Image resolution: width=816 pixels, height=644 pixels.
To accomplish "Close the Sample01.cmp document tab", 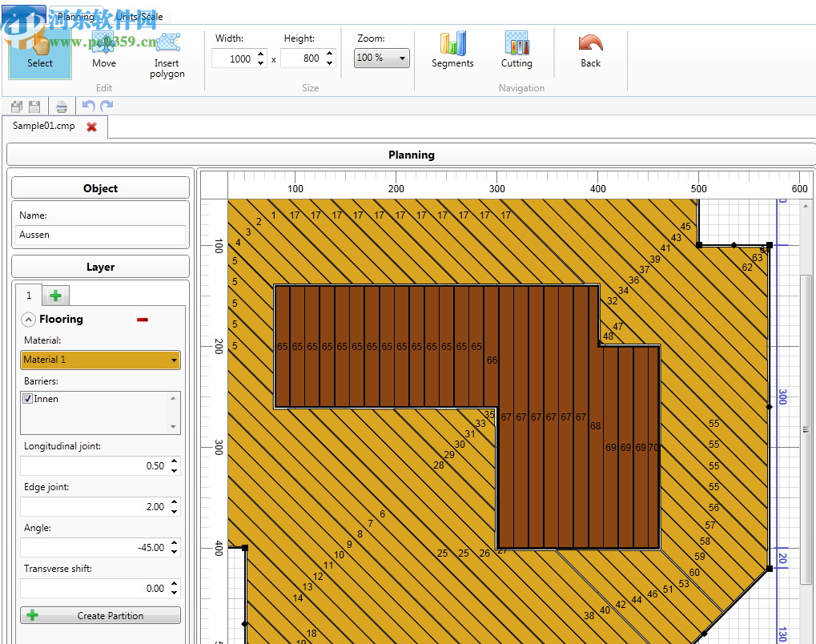I will (x=92, y=127).
